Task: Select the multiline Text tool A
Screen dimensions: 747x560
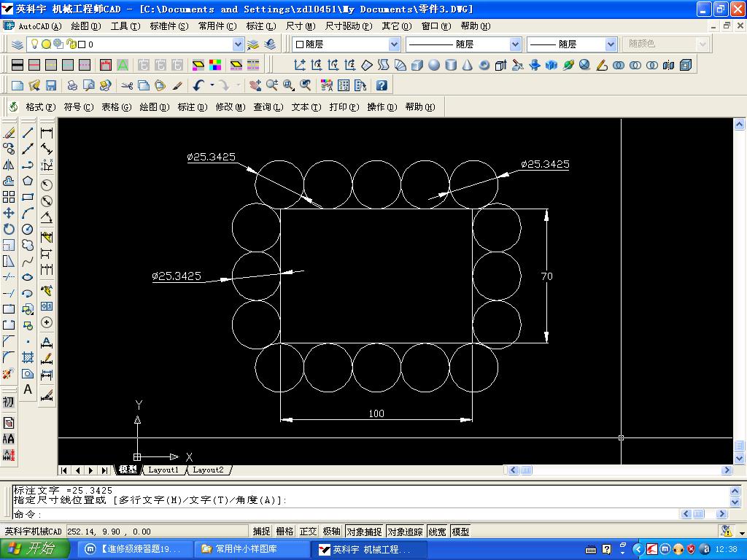Action: [x=28, y=389]
